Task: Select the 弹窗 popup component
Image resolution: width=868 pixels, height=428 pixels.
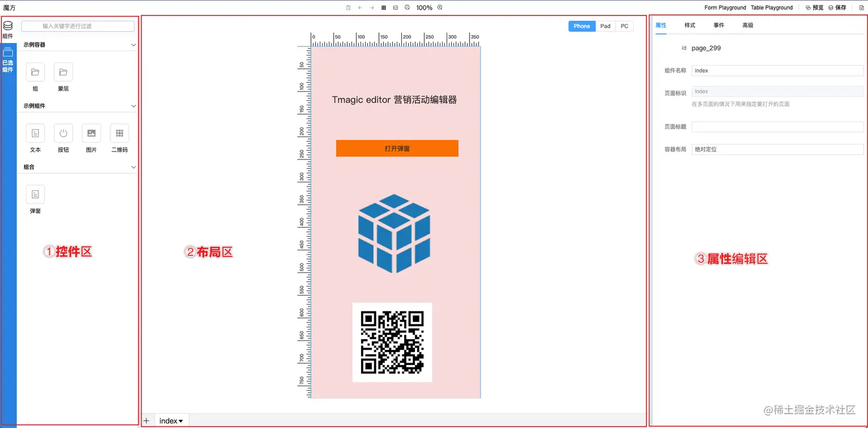Action: click(35, 200)
